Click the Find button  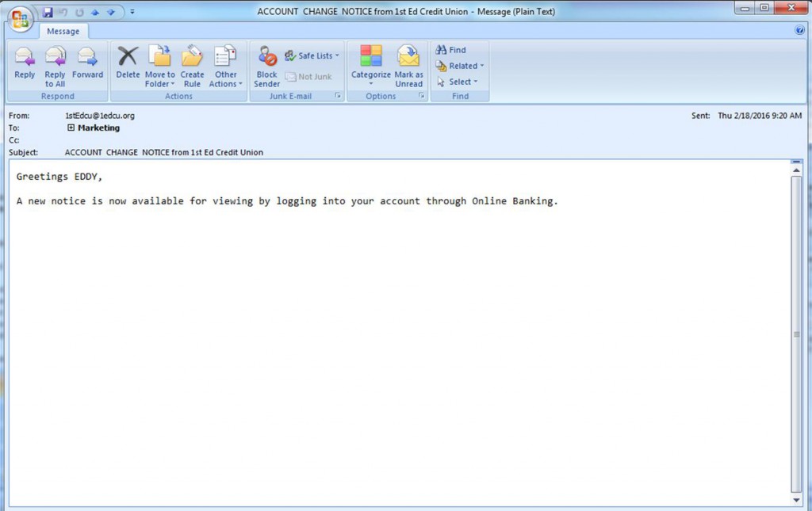pos(451,50)
